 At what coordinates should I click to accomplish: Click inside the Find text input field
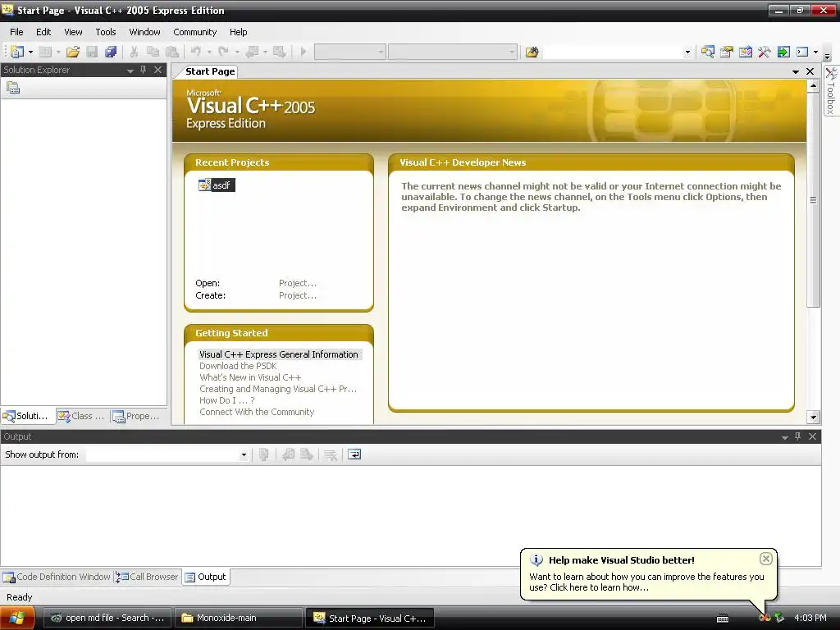point(613,52)
